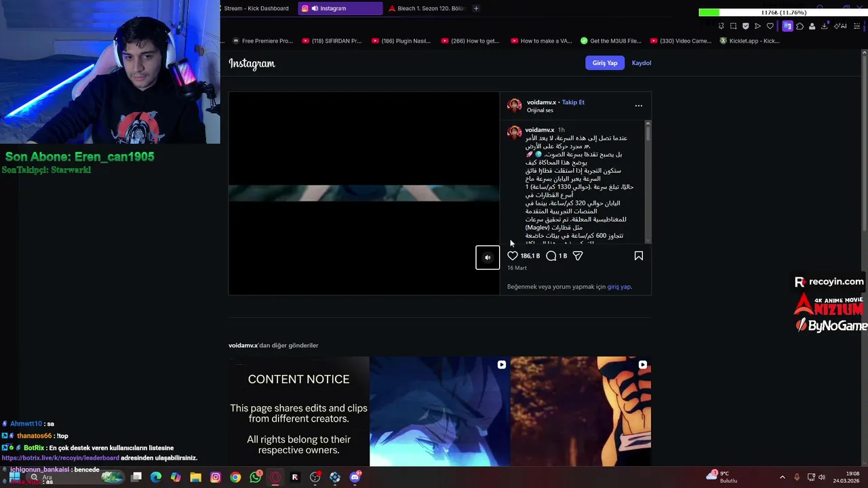Open the 9°C Bulutlu weather widget
Screen dimensions: 868x488
click(x=722, y=476)
